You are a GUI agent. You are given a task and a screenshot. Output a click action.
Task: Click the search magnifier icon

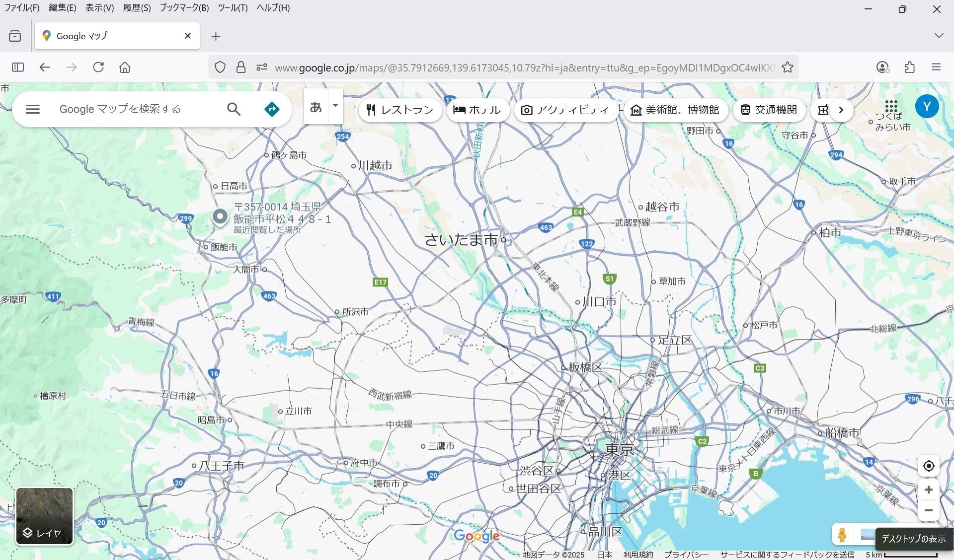pyautogui.click(x=234, y=109)
